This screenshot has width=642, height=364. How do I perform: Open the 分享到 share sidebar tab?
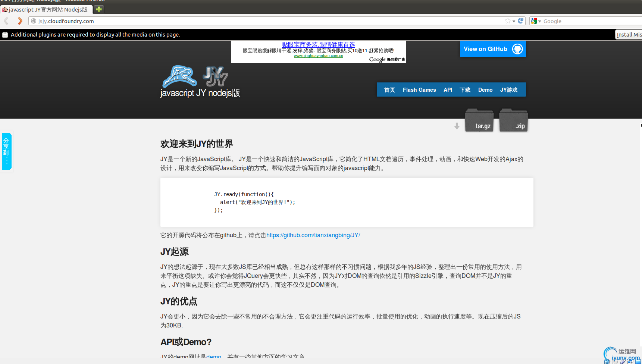click(x=7, y=151)
